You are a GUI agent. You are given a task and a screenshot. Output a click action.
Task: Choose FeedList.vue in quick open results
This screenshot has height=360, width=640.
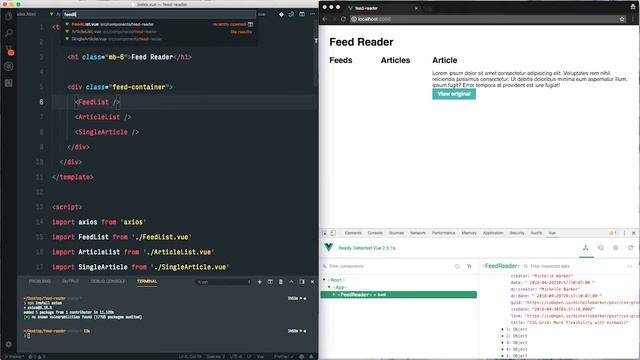click(x=159, y=24)
